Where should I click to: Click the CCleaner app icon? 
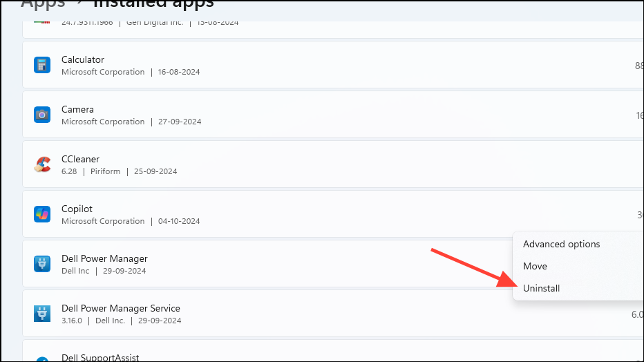42,164
